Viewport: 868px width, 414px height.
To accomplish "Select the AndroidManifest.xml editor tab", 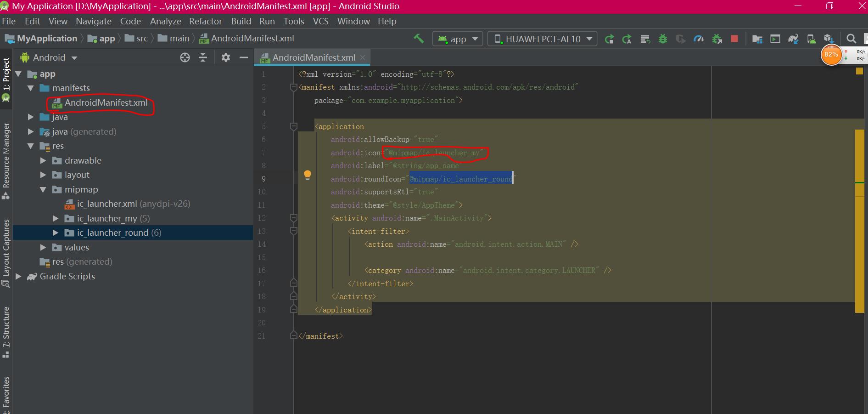I will click(x=312, y=57).
